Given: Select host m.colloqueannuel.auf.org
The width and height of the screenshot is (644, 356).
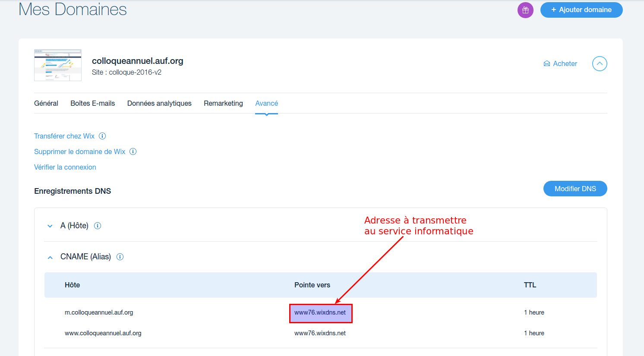Looking at the screenshot, I should [99, 312].
